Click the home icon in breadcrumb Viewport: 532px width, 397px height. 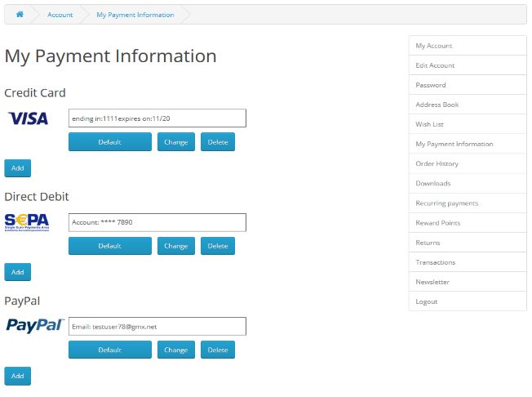[x=20, y=15]
